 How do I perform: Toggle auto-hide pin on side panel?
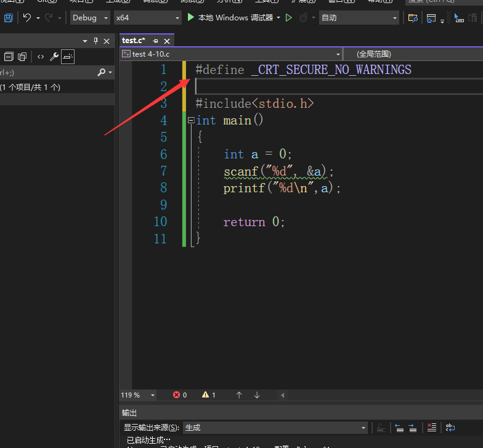coord(96,41)
